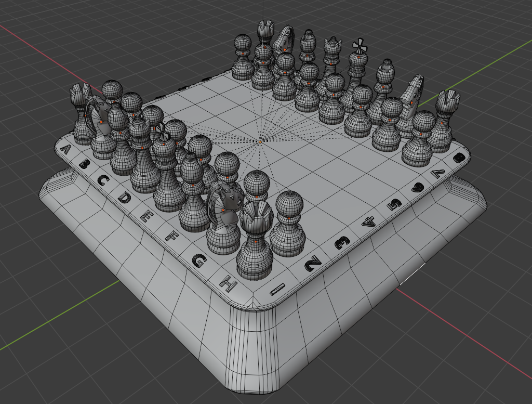Select the number 6 on the board edge
Image resolution: width=532 pixels, height=404 pixels.
417,187
